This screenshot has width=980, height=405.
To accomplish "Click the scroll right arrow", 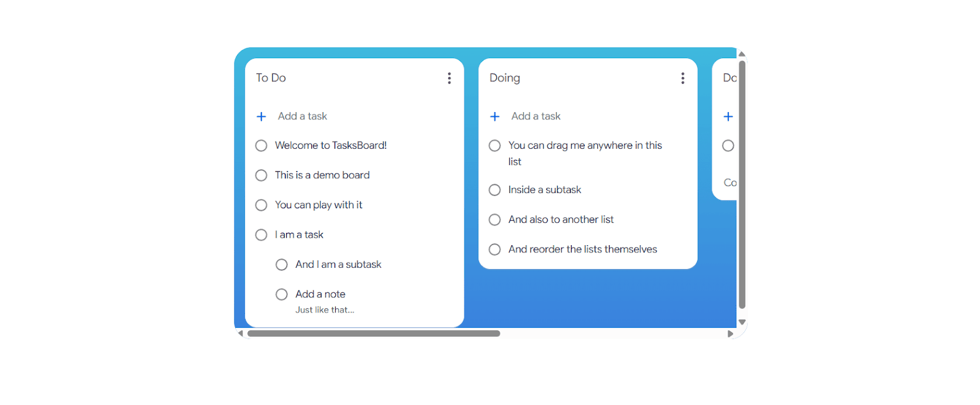I will click(730, 334).
